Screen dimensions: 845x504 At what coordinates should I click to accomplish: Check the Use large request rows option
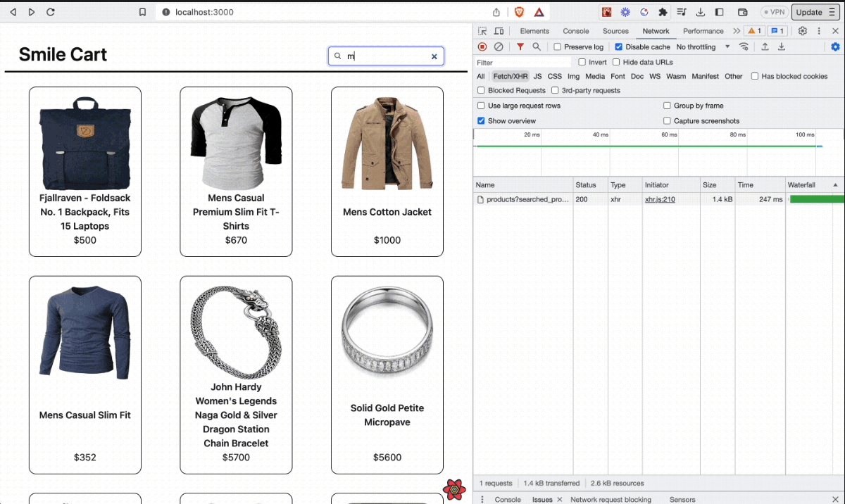(x=482, y=105)
